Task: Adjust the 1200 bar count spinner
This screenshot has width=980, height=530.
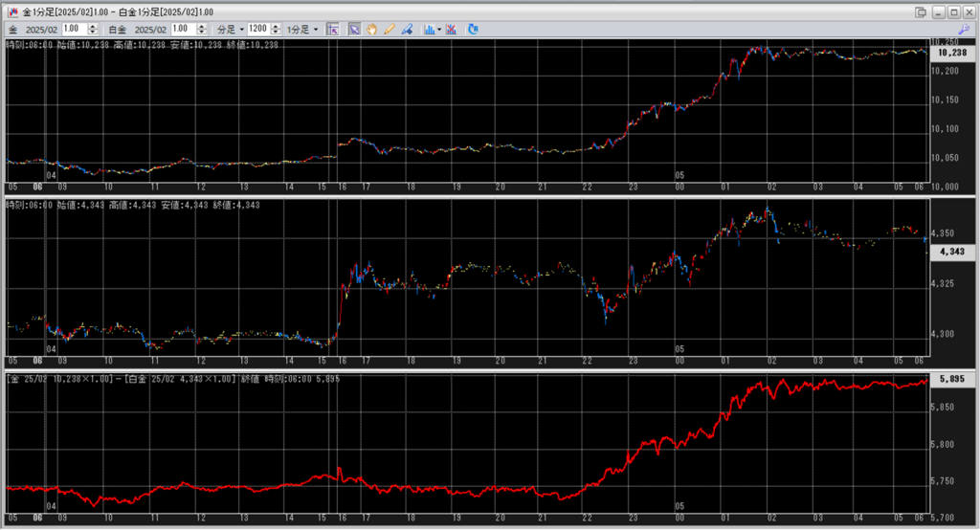Action: [278, 30]
